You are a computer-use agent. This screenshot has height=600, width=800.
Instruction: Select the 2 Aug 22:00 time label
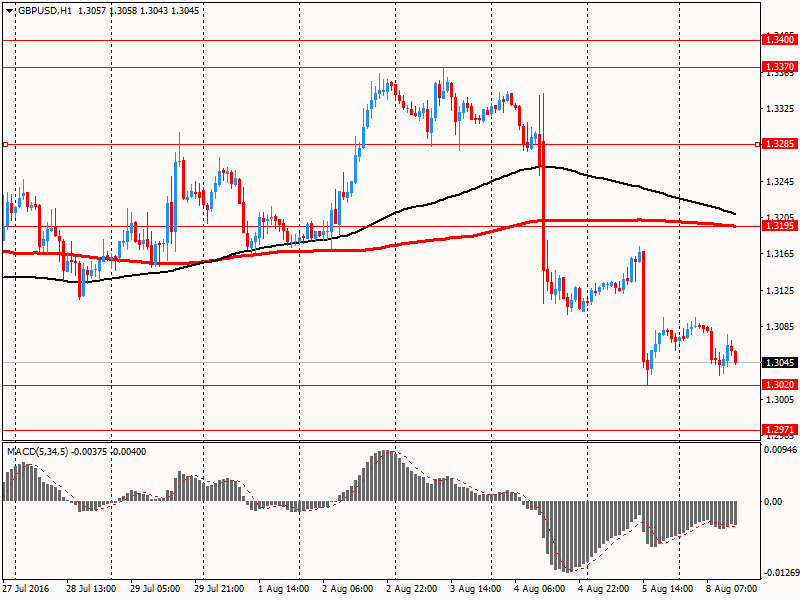tap(411, 589)
